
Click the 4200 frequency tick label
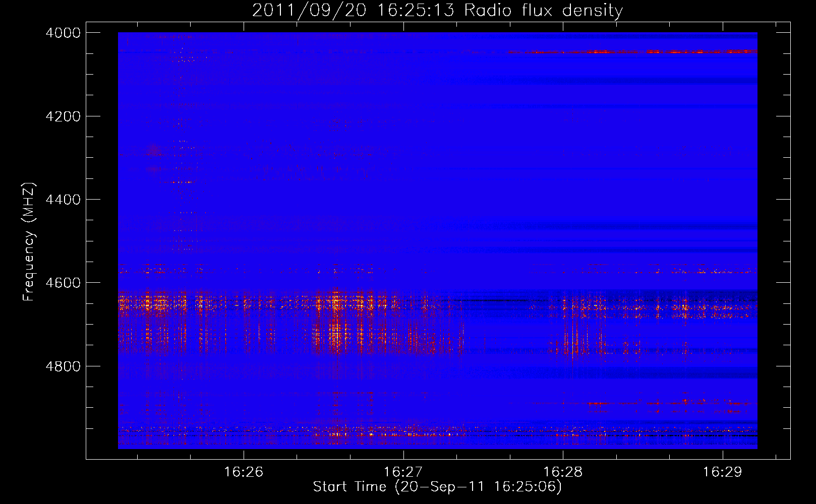pos(63,116)
